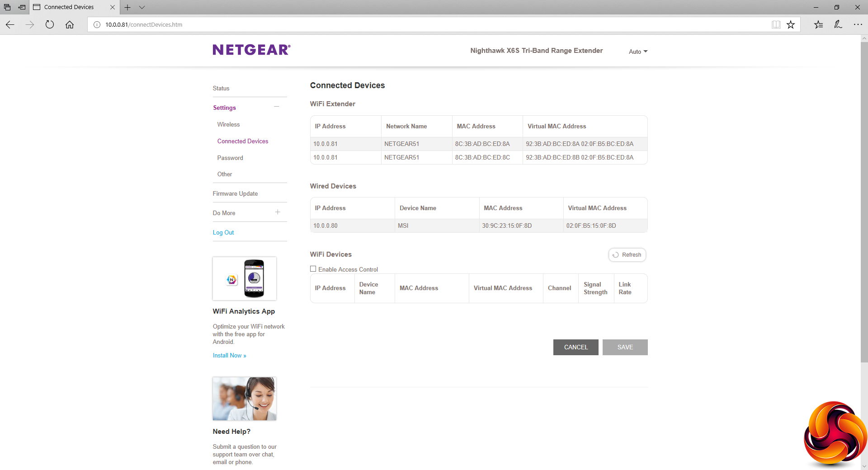The height and width of the screenshot is (470, 868).
Task: Click site information icon in address bar
Action: (x=97, y=24)
